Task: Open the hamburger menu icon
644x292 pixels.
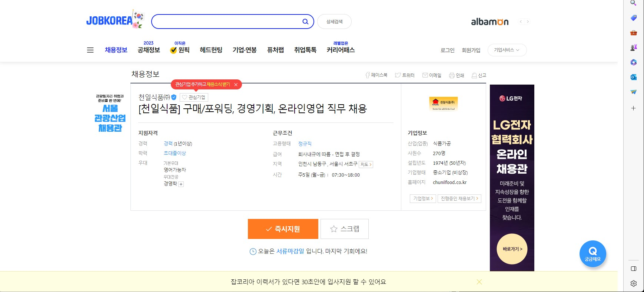Action: click(90, 50)
